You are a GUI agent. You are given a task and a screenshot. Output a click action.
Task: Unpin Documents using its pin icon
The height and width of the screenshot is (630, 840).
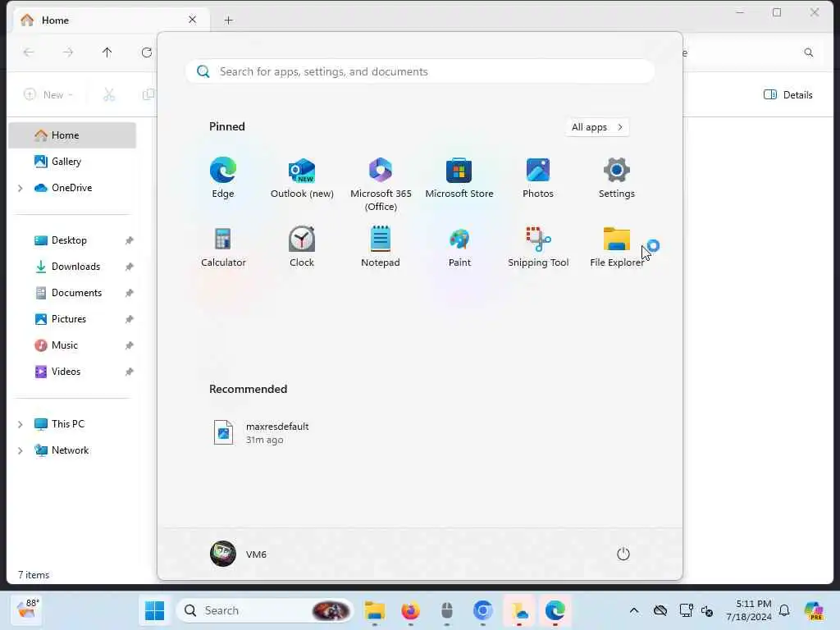pyautogui.click(x=129, y=293)
